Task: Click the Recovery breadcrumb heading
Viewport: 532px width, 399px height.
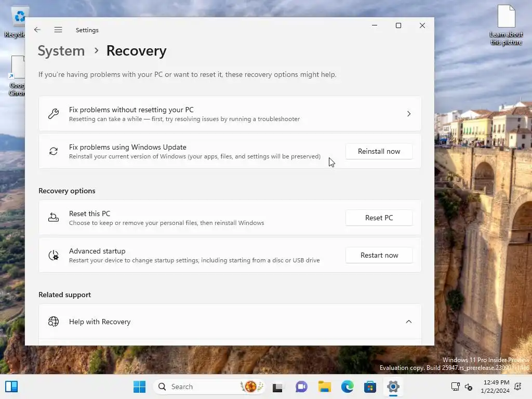Action: (x=137, y=51)
